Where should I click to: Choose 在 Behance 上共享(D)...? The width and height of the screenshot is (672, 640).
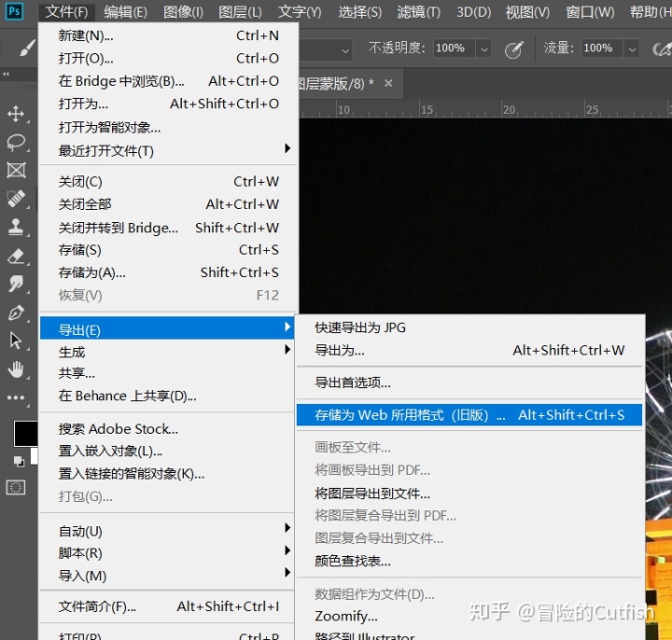click(x=167, y=396)
